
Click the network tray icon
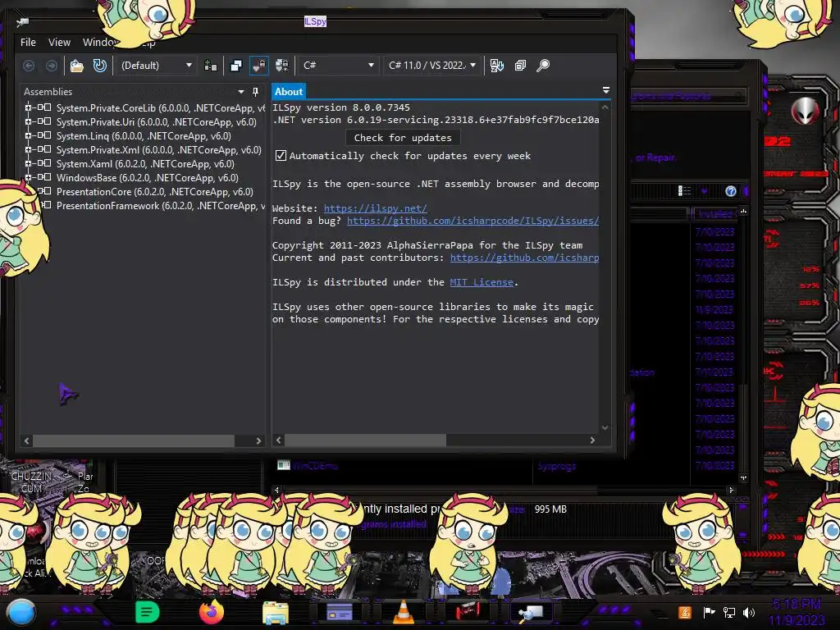click(x=729, y=612)
